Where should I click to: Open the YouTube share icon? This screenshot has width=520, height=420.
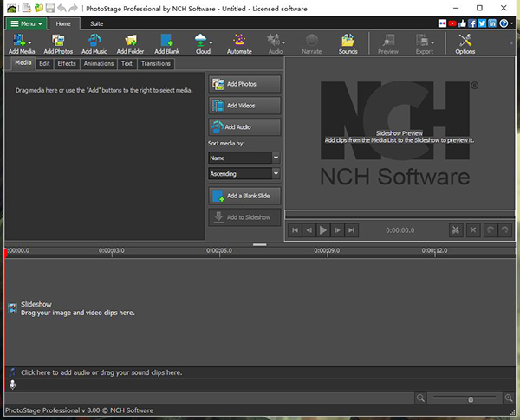point(452,23)
